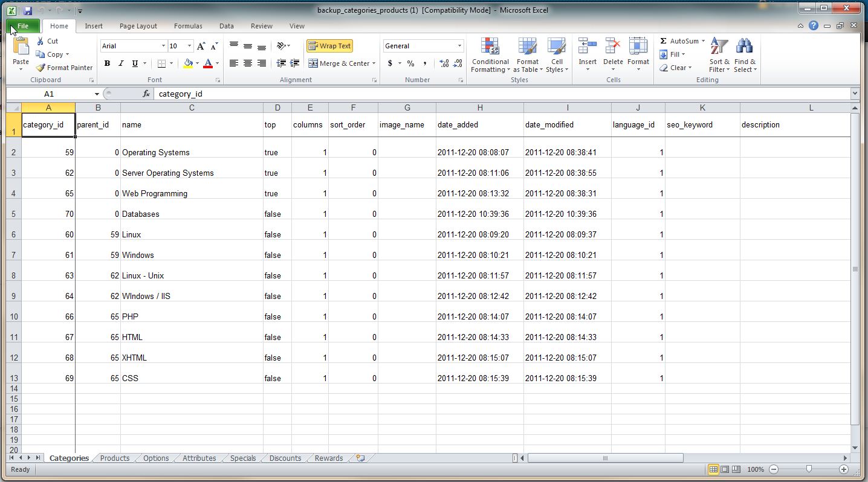Open the Formulas ribbon tab

pos(188,26)
